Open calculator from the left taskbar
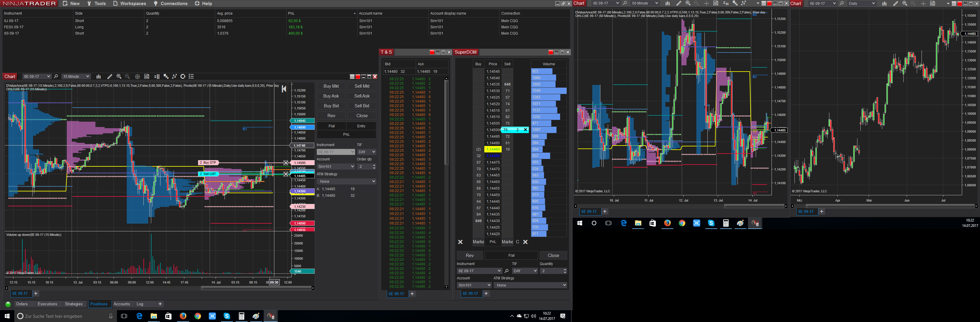Image resolution: width=980 pixels, height=322 pixels. tap(241, 316)
